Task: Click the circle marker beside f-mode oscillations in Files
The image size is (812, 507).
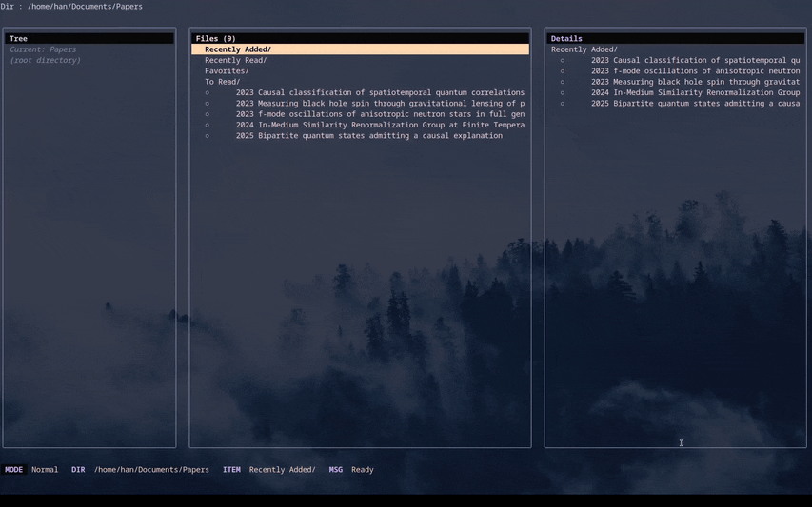Action: (208, 114)
